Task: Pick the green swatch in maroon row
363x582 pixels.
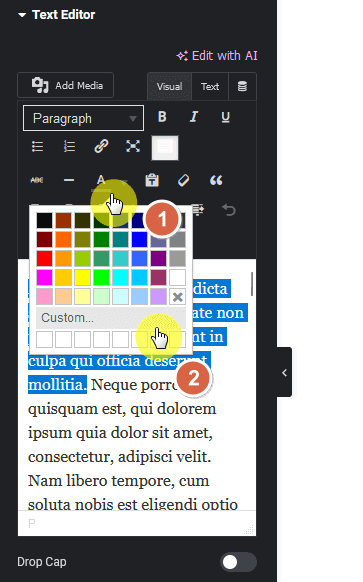Action: [x=101, y=239]
